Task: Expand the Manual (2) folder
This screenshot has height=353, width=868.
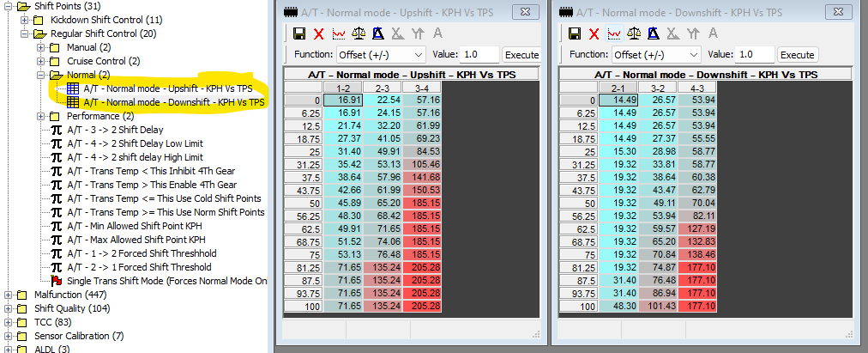Action: [41, 47]
